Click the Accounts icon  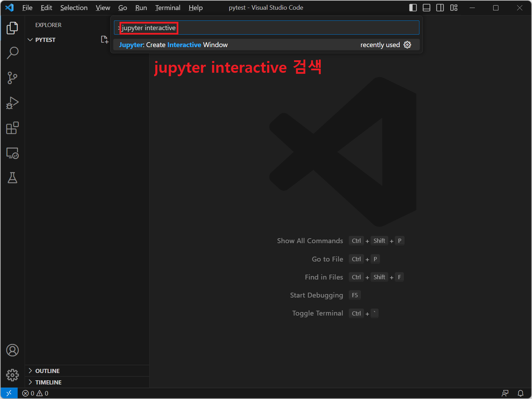tap(12, 350)
